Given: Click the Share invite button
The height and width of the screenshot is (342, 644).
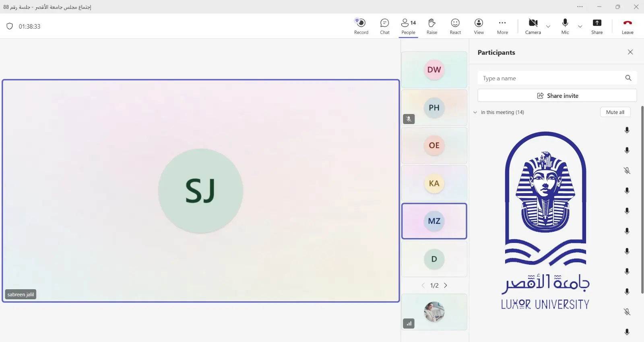Looking at the screenshot, I should 557,95.
